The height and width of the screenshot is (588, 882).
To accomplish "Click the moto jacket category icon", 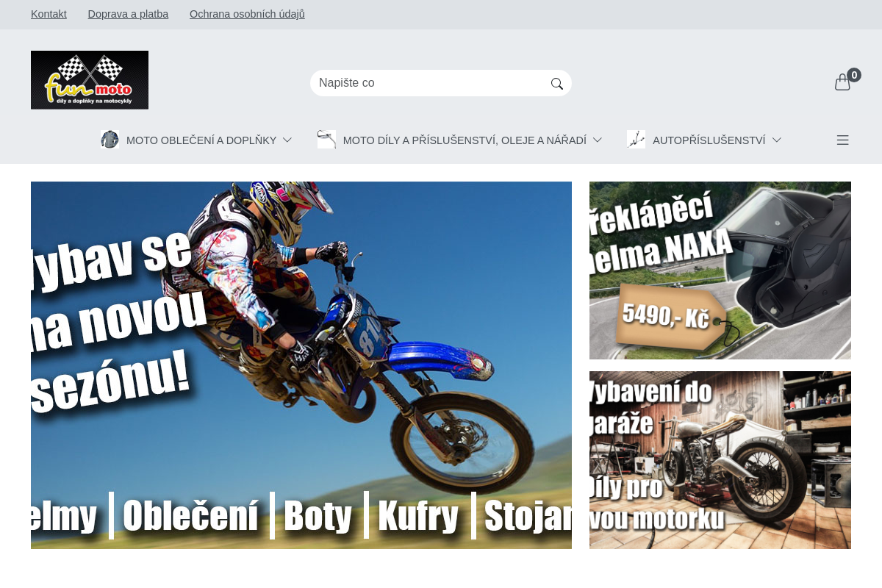I will [110, 140].
